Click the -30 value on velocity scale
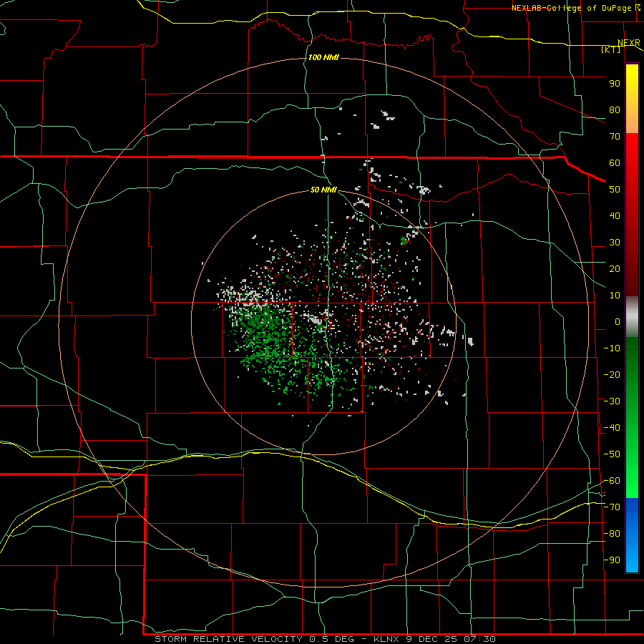644x644 pixels. pyautogui.click(x=612, y=401)
